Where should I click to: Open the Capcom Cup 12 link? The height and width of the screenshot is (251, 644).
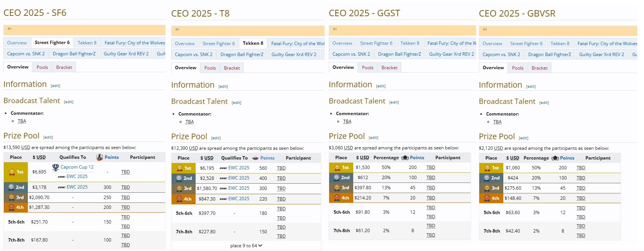click(x=77, y=167)
